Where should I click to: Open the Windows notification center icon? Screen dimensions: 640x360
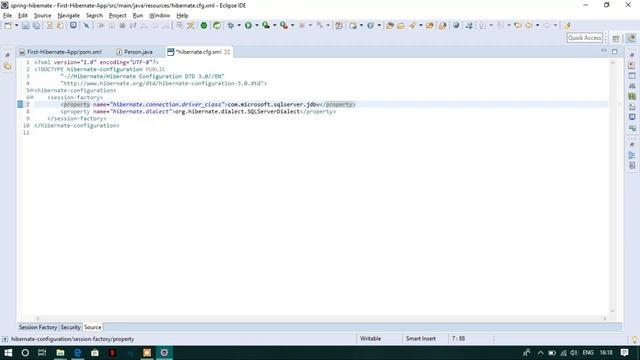(x=624, y=353)
